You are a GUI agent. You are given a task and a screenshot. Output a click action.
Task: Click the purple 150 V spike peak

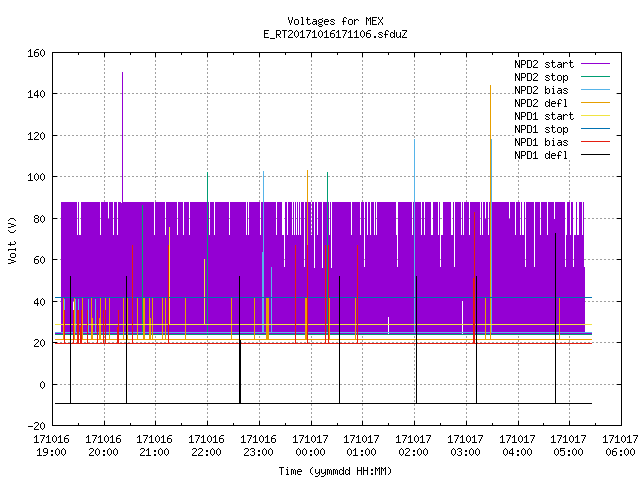(122, 73)
